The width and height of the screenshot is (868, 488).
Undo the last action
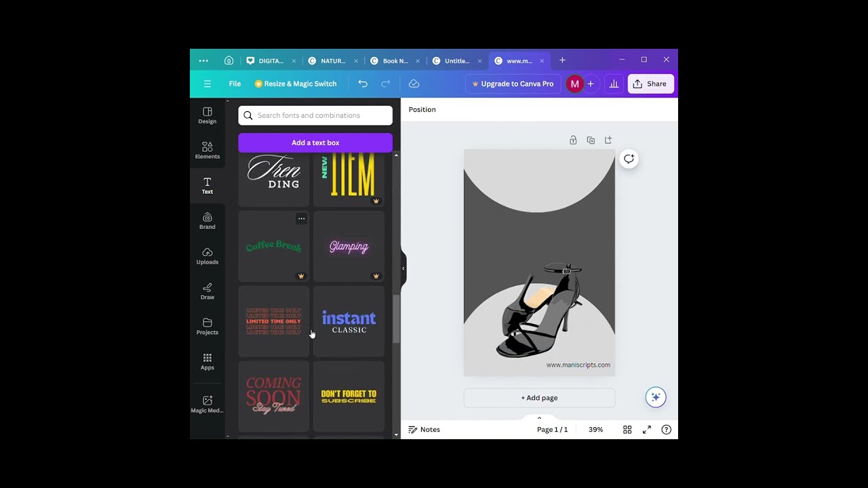click(363, 84)
